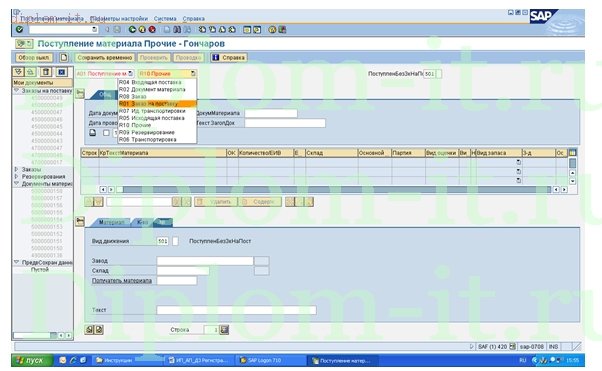Click the next item icon at bottom left
The height and width of the screenshot is (371, 602).
[x=99, y=330]
